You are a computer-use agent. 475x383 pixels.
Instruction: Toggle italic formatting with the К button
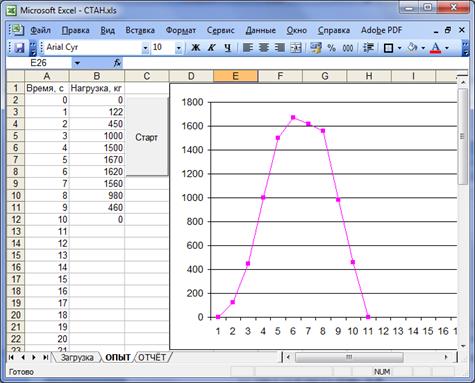[x=211, y=48]
